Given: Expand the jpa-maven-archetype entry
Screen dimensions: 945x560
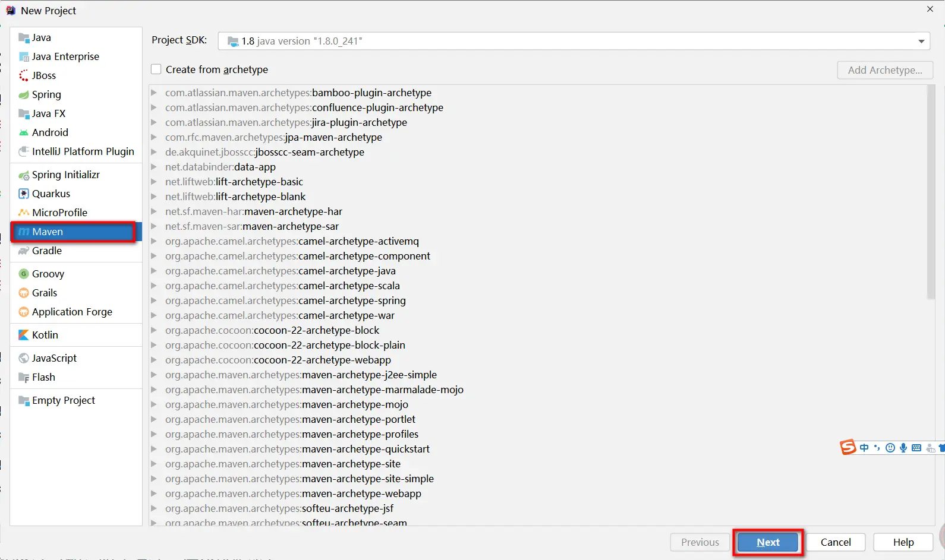Looking at the screenshot, I should click(154, 137).
